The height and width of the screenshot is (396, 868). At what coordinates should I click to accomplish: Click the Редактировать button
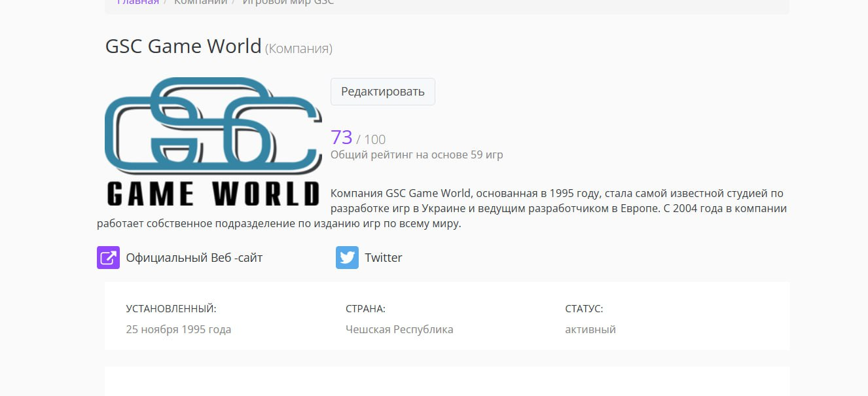(382, 92)
